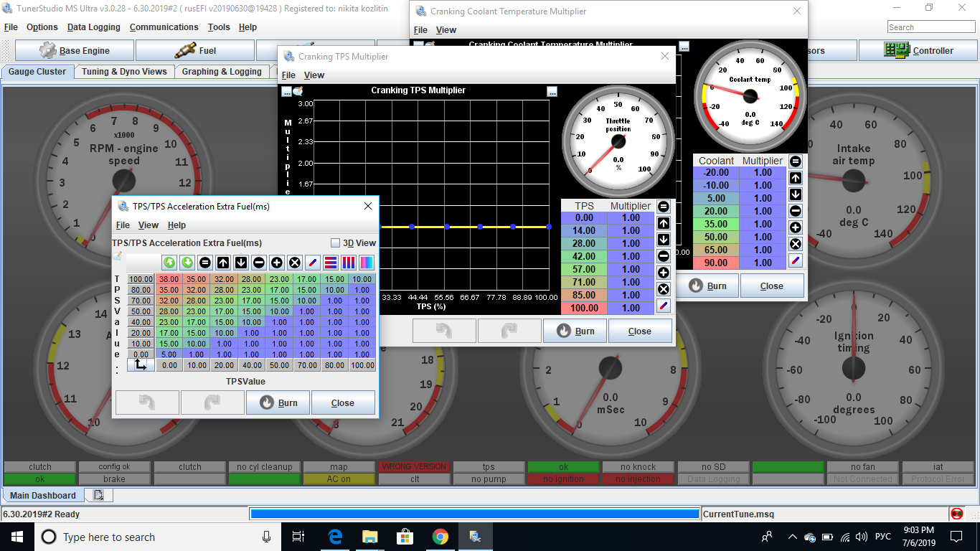Click black down-arrow decrement icon in TPS/TPS Acceleration toolbar
This screenshot has height=551, width=980.
241,263
